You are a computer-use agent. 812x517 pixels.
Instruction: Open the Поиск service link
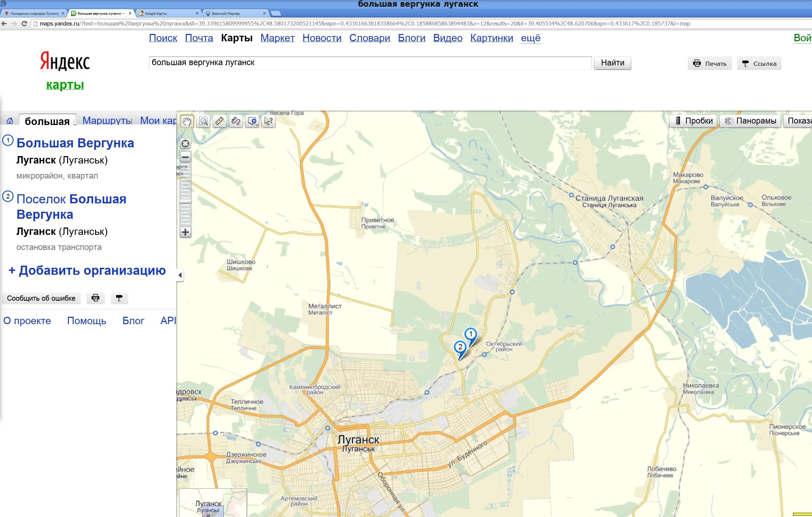(x=163, y=38)
